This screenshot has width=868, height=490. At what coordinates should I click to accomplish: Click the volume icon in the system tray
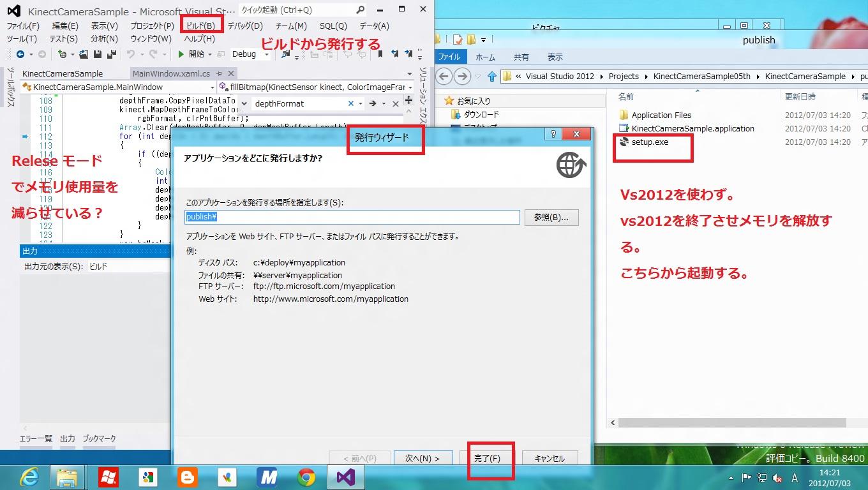777,478
